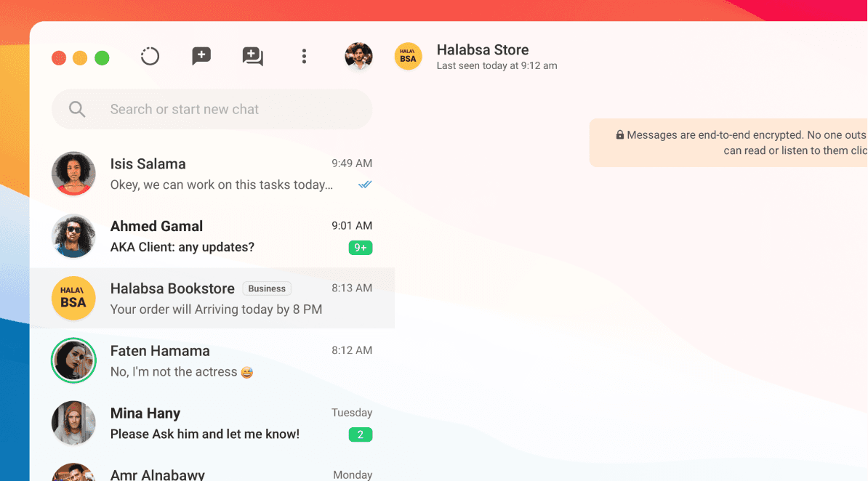Image resolution: width=868 pixels, height=481 pixels.
Task: Open your own profile avatar
Action: (358, 57)
